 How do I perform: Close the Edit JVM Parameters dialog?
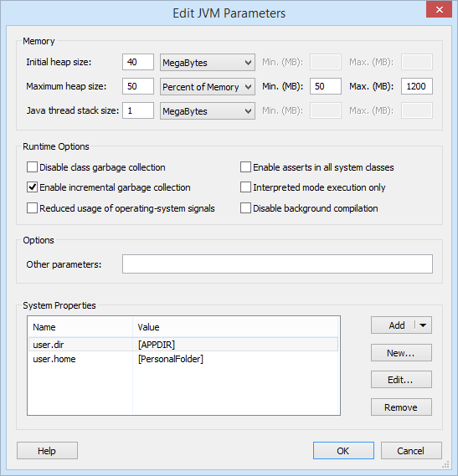point(439,10)
